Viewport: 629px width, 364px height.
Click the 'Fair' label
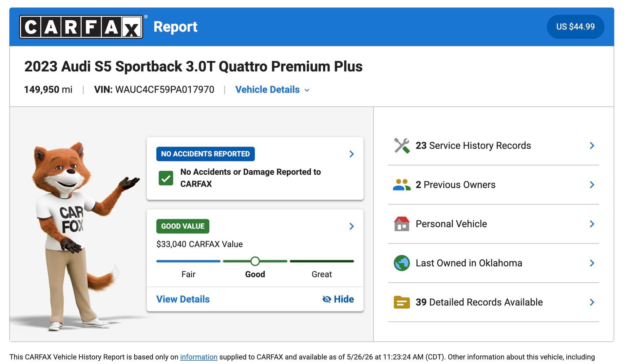188,274
